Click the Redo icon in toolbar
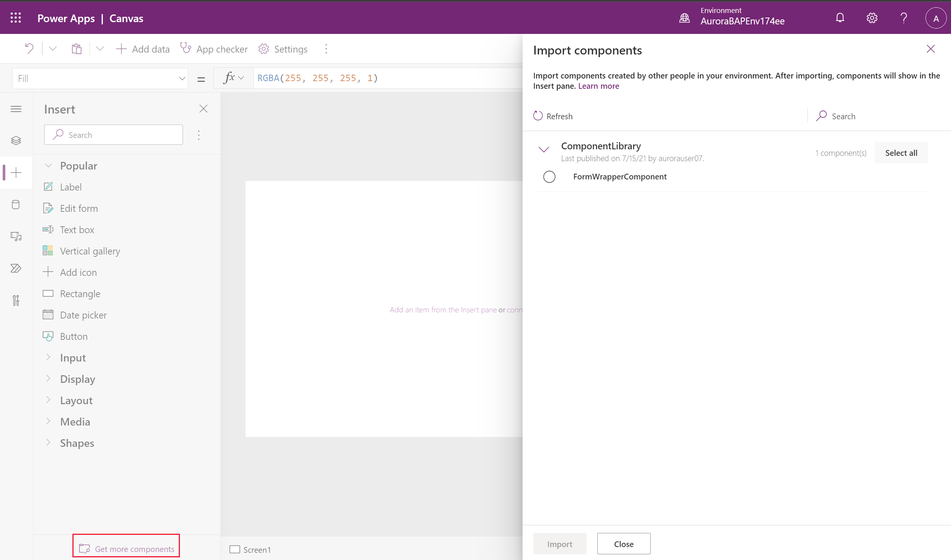This screenshot has width=951, height=560. point(51,49)
